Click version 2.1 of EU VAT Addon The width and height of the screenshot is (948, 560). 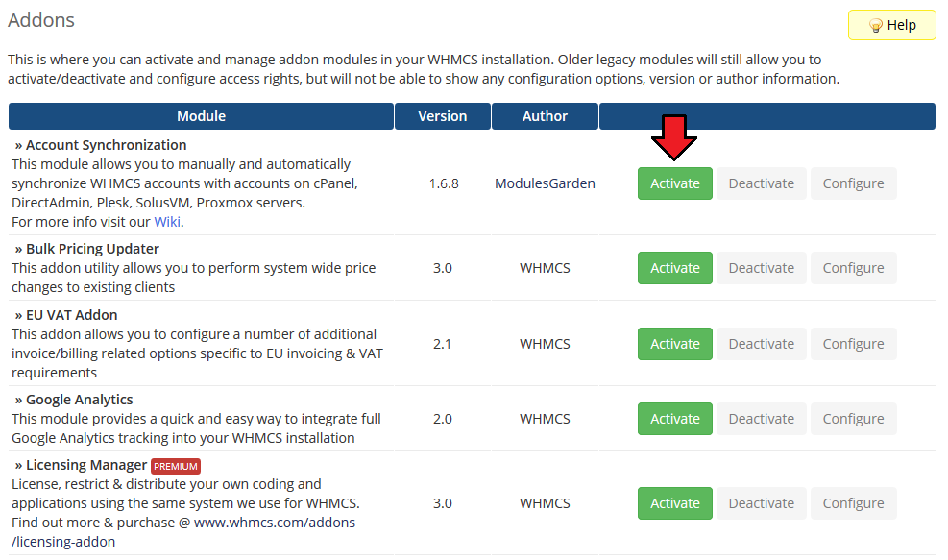(x=442, y=344)
